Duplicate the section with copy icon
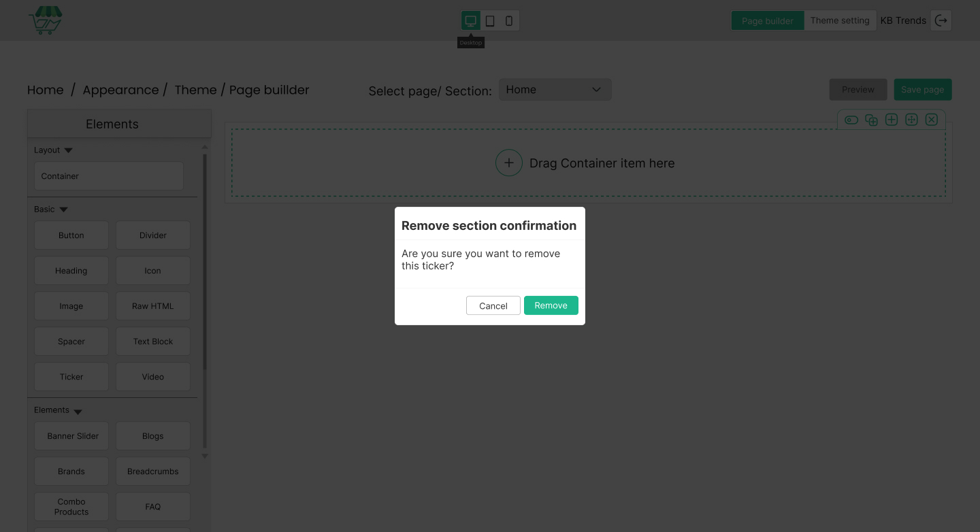This screenshot has width=980, height=532. [x=871, y=120]
